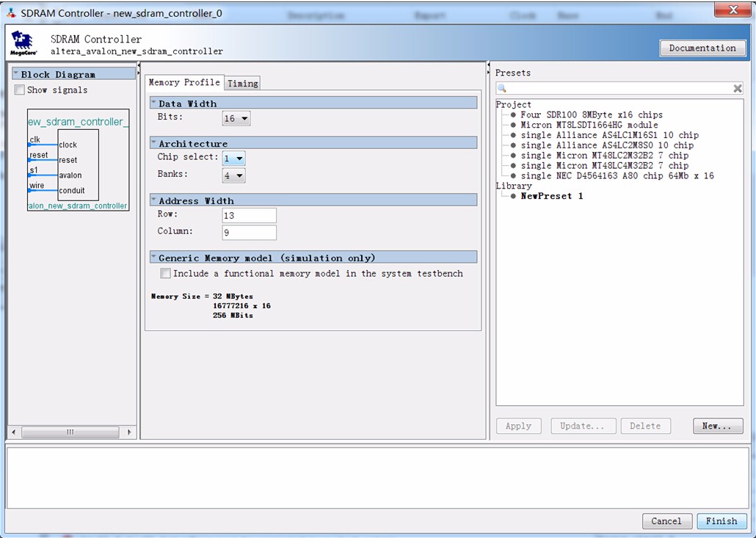Close the SDRAM Controller window

(x=733, y=10)
